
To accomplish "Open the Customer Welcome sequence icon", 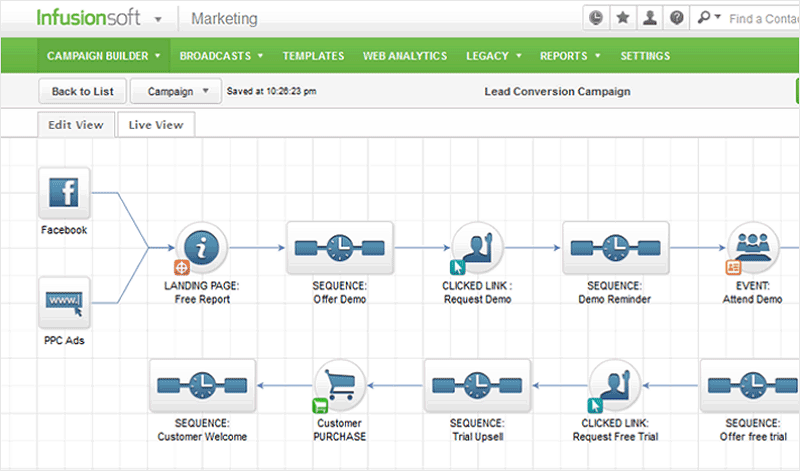I will pyautogui.click(x=203, y=385).
